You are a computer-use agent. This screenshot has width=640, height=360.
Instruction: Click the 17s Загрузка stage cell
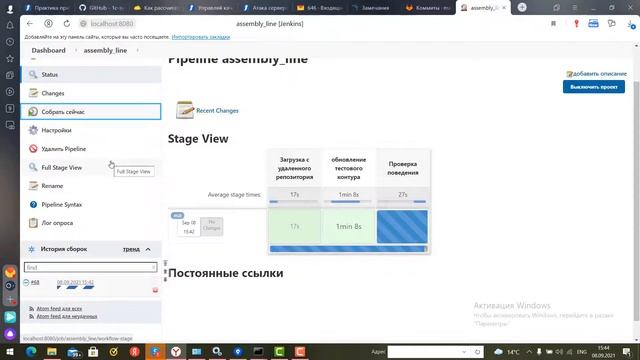coord(294,227)
